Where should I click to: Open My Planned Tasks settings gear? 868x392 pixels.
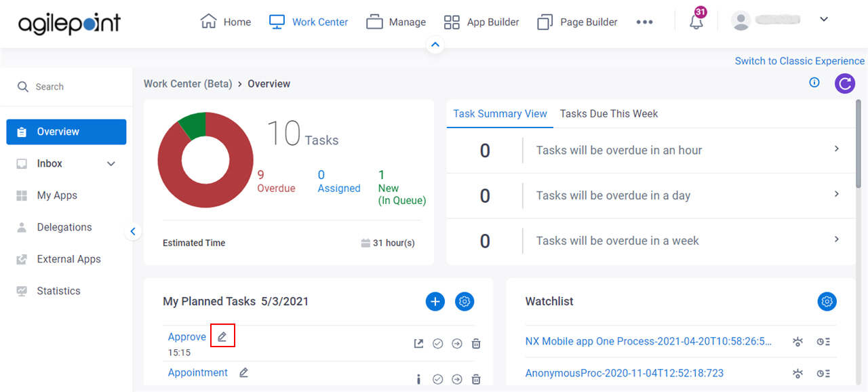(x=465, y=302)
